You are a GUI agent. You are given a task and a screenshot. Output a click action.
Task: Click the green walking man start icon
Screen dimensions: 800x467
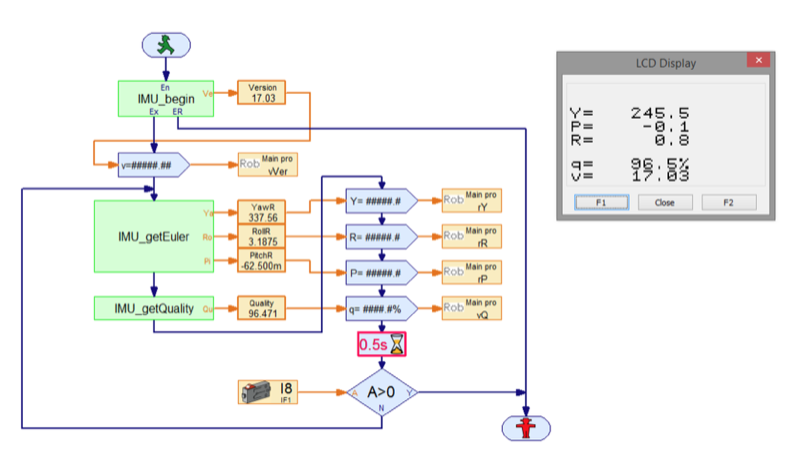(161, 45)
